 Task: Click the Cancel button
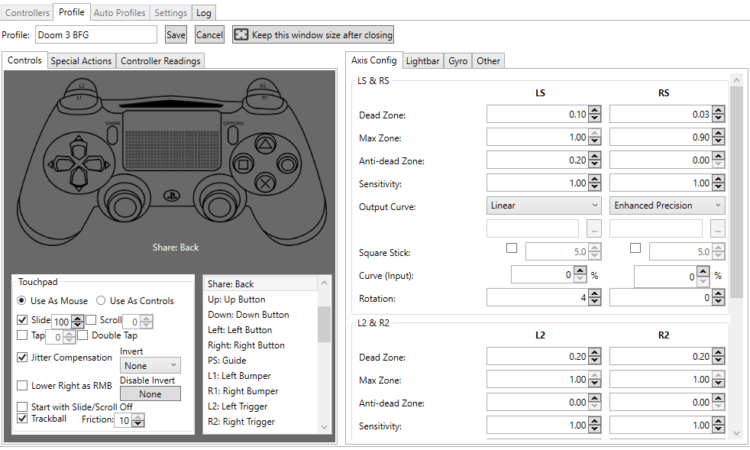[210, 35]
